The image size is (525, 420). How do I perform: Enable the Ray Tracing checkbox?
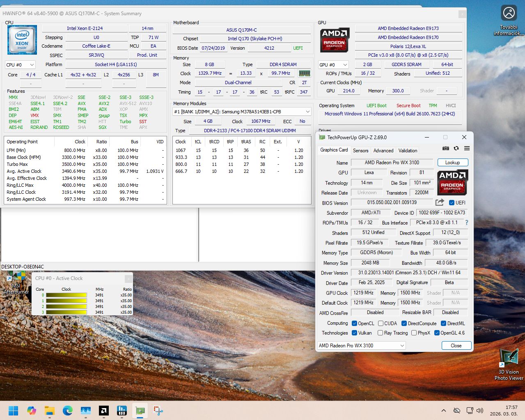tap(380, 333)
